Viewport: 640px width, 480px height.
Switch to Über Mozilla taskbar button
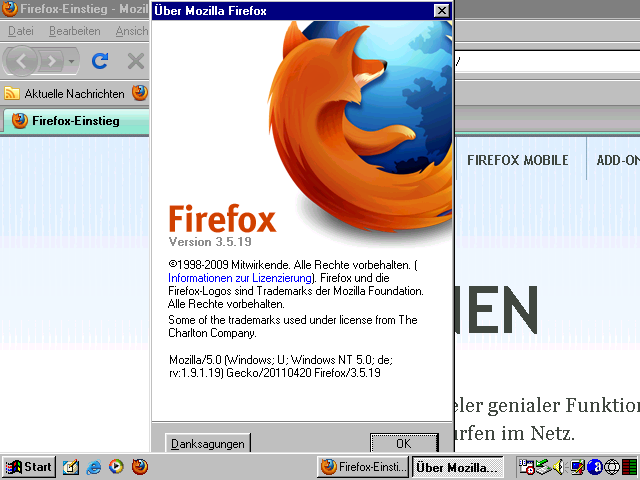click(458, 467)
